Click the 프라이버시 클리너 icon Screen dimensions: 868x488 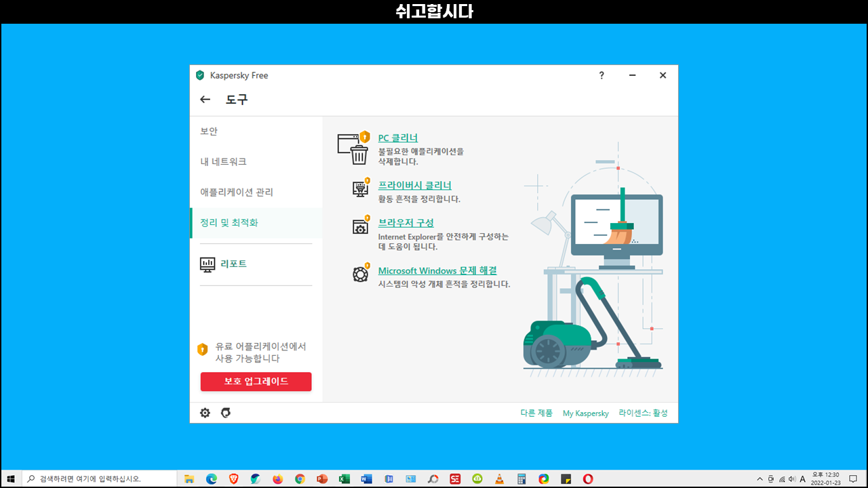[x=360, y=188]
